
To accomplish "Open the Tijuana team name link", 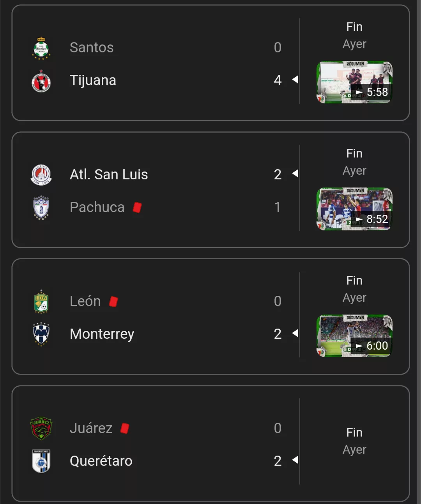I will point(93,80).
